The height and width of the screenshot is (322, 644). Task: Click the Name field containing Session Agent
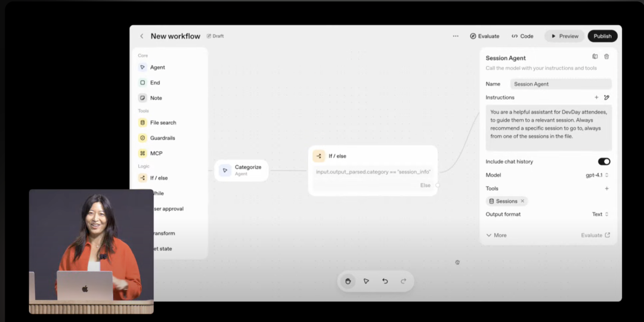(561, 84)
